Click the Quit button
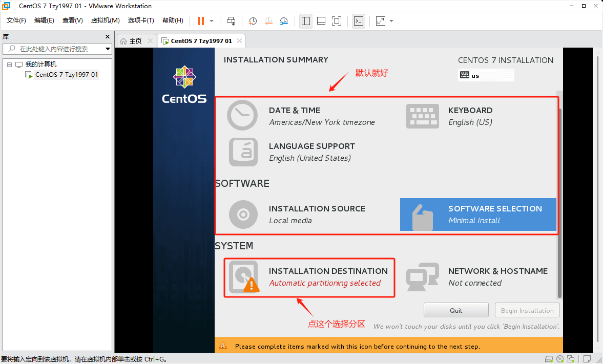The height and width of the screenshot is (364, 603). coord(456,310)
